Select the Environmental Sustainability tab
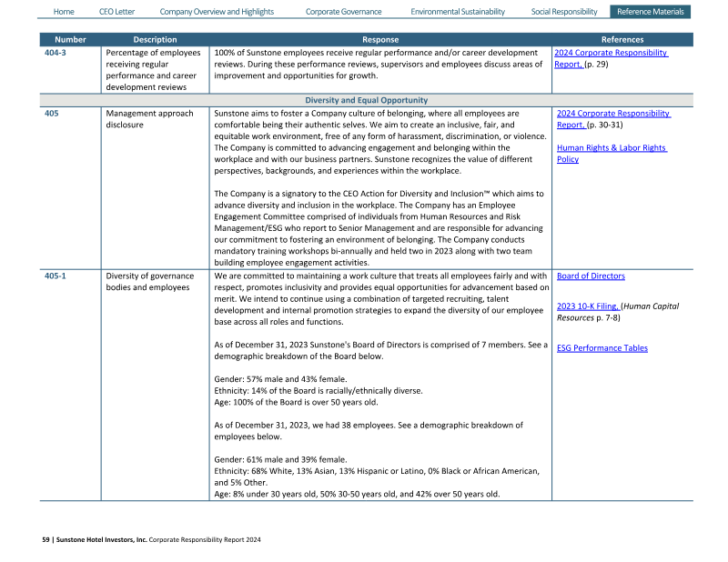Viewport: 728px width, 562px height. tap(458, 12)
